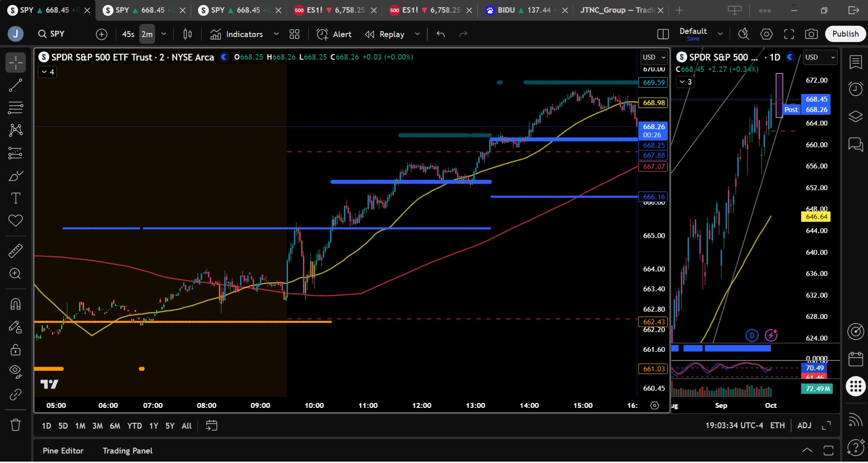Take a chart snapshot with camera
The image size is (868, 463).
(811, 34)
